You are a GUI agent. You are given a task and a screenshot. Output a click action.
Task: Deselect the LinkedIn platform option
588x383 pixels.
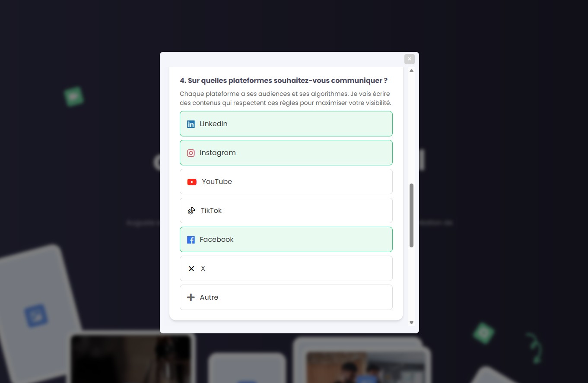point(286,124)
